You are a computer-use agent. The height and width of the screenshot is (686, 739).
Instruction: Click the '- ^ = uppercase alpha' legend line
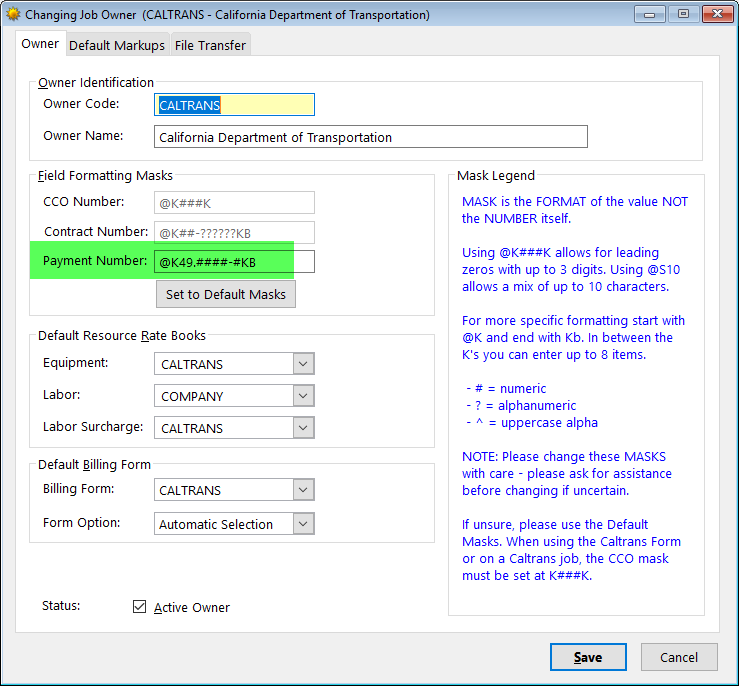532,423
